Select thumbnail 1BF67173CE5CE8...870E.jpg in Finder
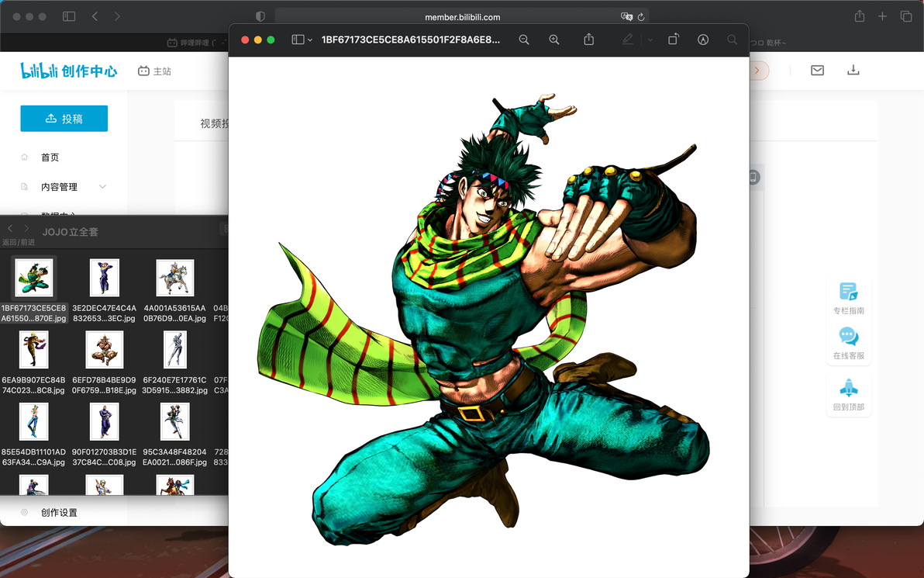Viewport: 924px width, 578px height. (33, 278)
